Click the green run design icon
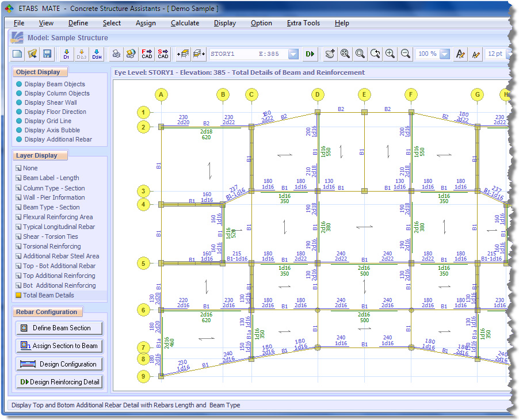 (310, 54)
